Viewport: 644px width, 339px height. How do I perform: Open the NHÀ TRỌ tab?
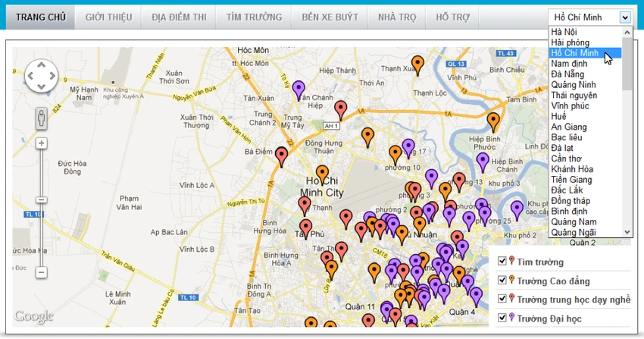[397, 17]
